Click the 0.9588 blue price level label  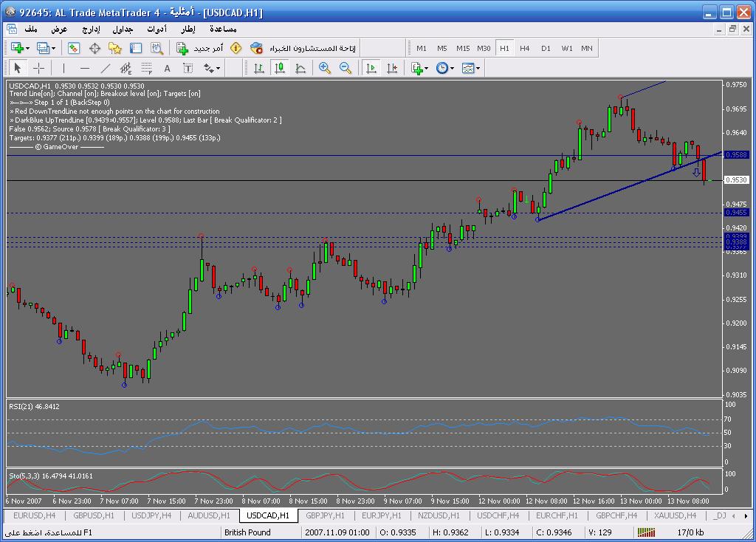tap(736, 155)
